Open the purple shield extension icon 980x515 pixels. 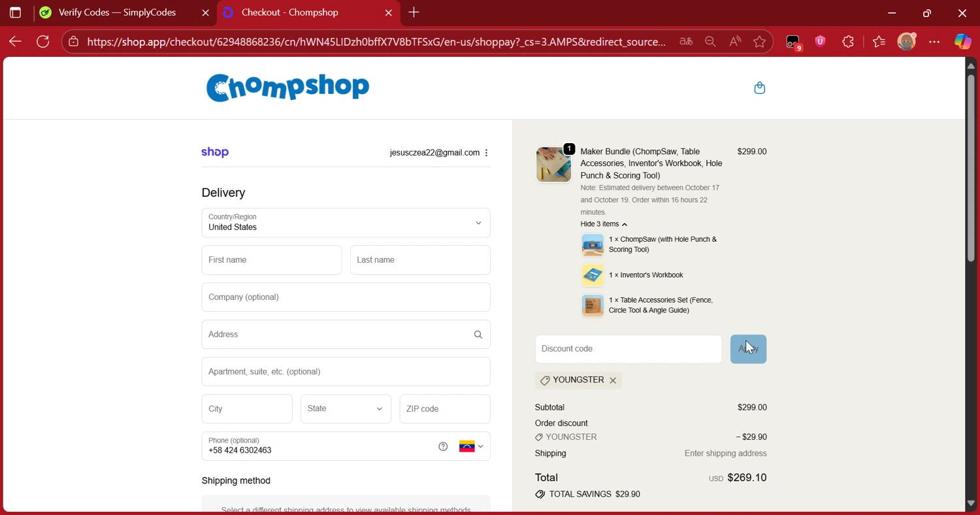tap(821, 42)
